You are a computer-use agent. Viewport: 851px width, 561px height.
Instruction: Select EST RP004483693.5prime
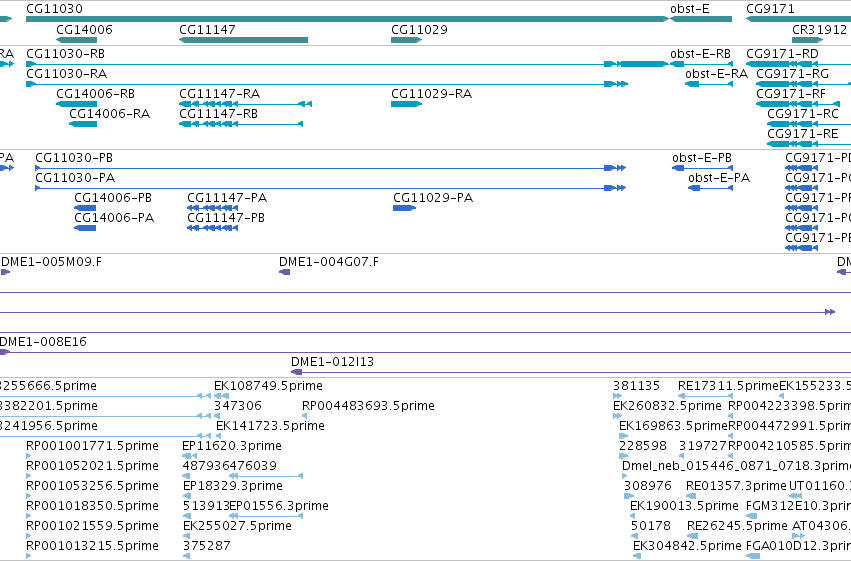tap(304, 416)
